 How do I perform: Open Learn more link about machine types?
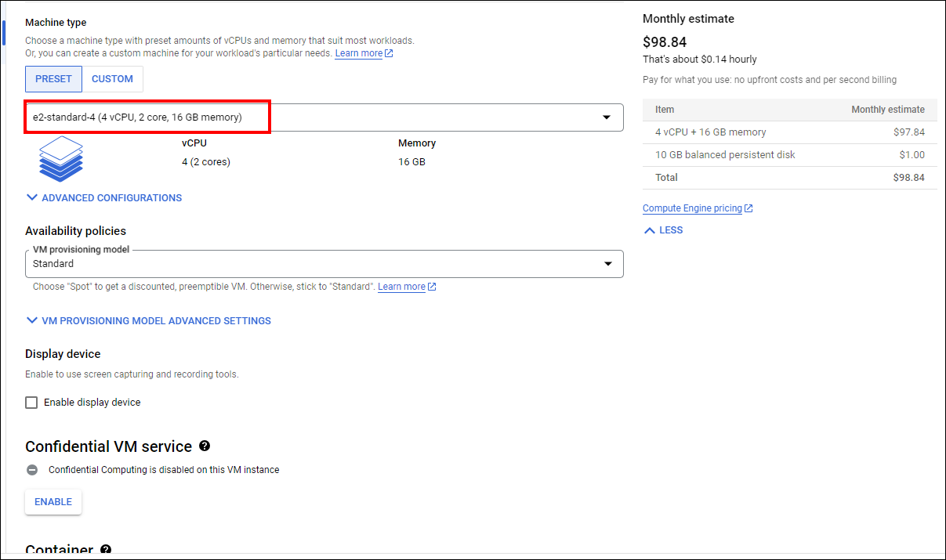point(358,53)
